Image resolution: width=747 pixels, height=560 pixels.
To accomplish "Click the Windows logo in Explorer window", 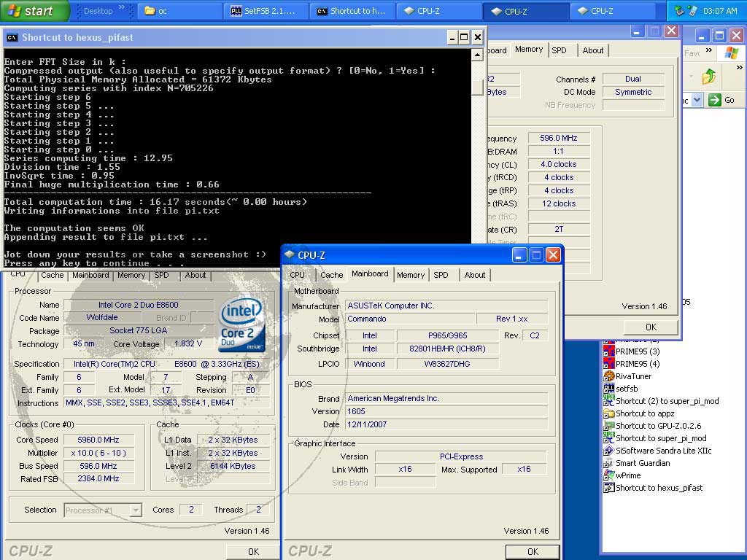I will pyautogui.click(x=731, y=52).
